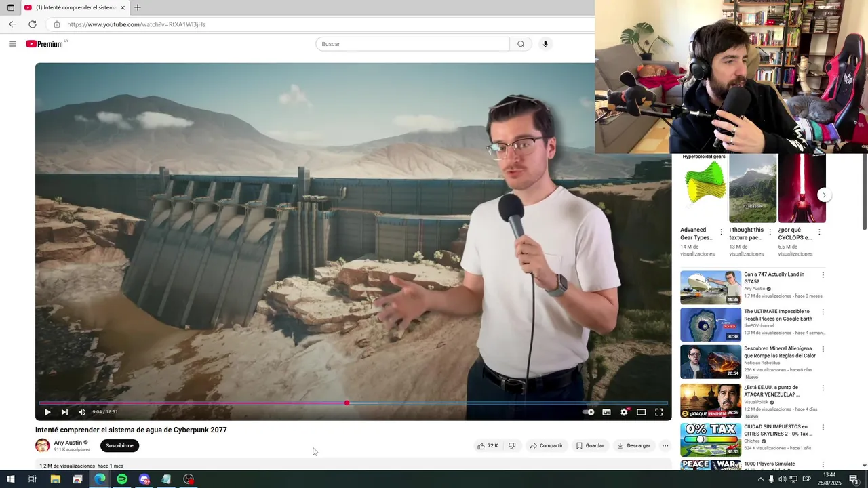The height and width of the screenshot is (488, 868).
Task: Open the Windows Start menu
Action: pos(10,479)
